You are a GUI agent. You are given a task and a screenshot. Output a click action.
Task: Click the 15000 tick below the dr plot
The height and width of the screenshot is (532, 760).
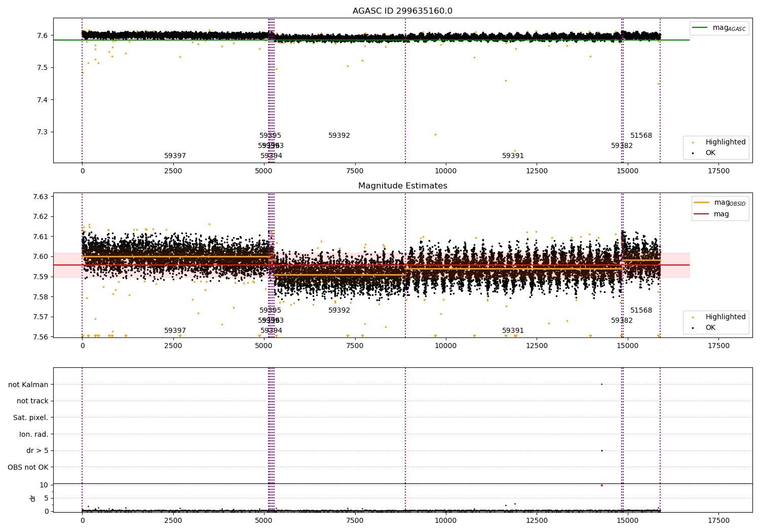pyautogui.click(x=627, y=520)
